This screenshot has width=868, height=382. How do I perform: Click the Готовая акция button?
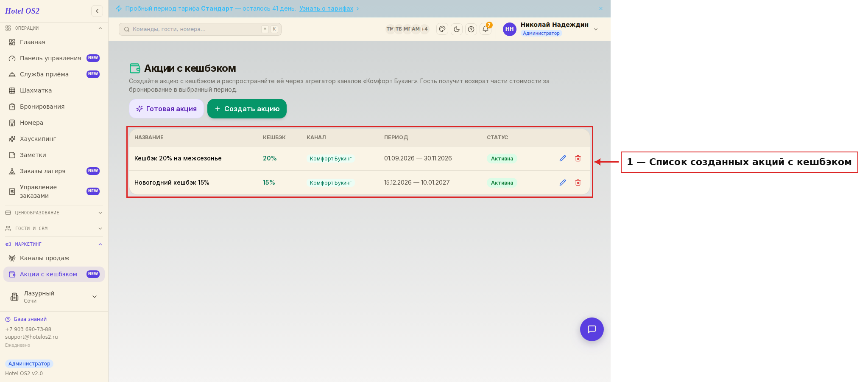(166, 109)
